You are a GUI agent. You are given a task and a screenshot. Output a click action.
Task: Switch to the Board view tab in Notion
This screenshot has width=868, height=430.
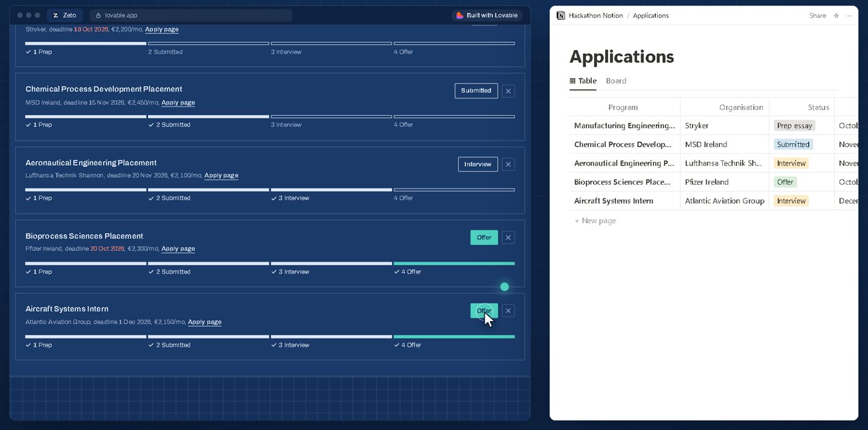coord(616,81)
